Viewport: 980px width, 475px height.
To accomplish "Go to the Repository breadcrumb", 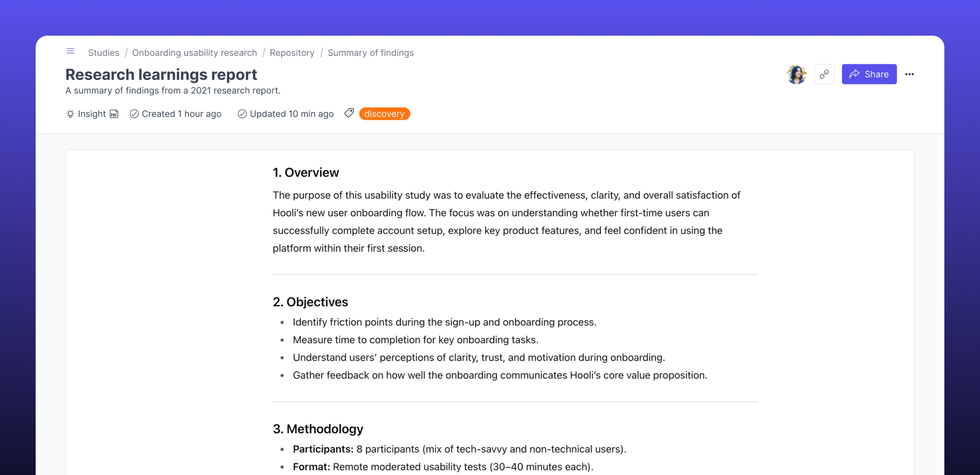I will (292, 52).
